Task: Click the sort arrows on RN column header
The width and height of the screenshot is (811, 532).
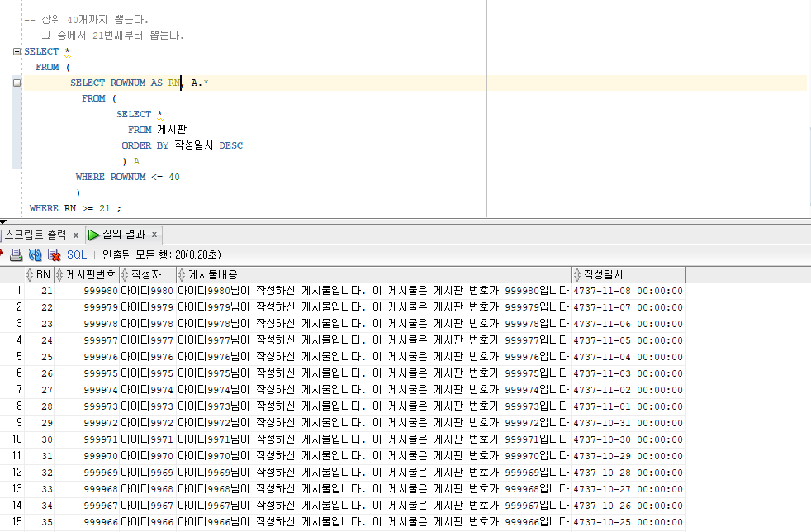Action: click(x=30, y=274)
